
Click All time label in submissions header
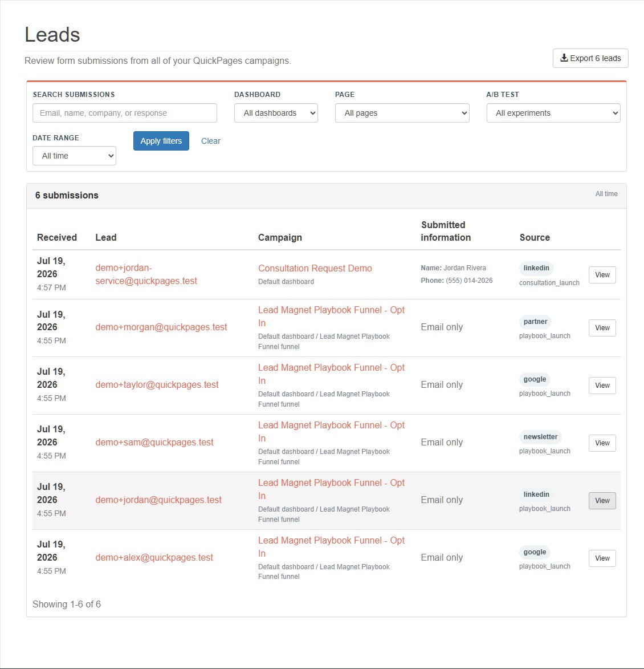[606, 194]
